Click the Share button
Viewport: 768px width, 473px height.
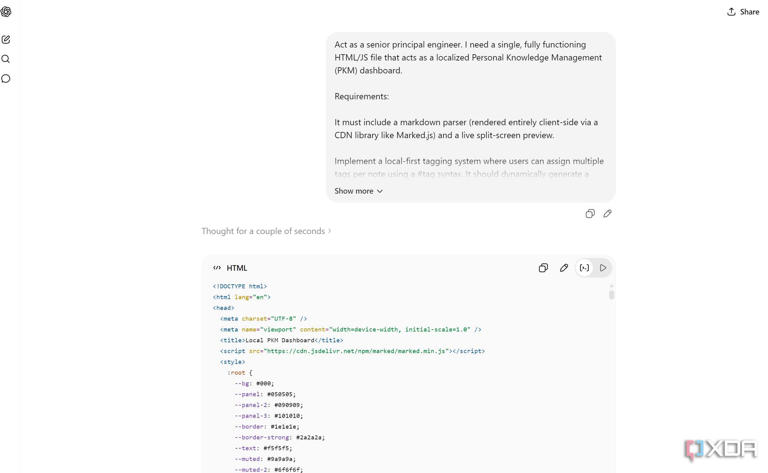point(743,12)
